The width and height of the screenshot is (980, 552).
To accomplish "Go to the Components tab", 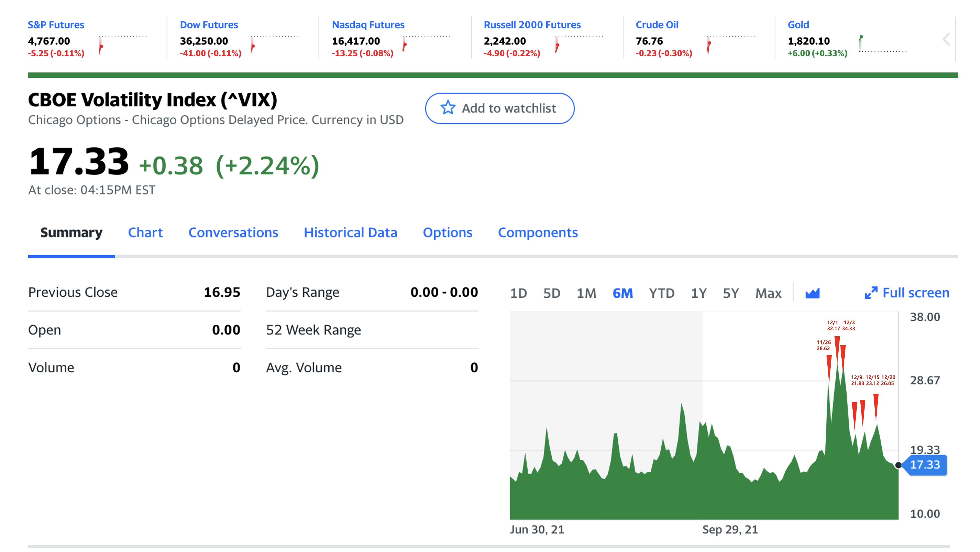I will [538, 233].
